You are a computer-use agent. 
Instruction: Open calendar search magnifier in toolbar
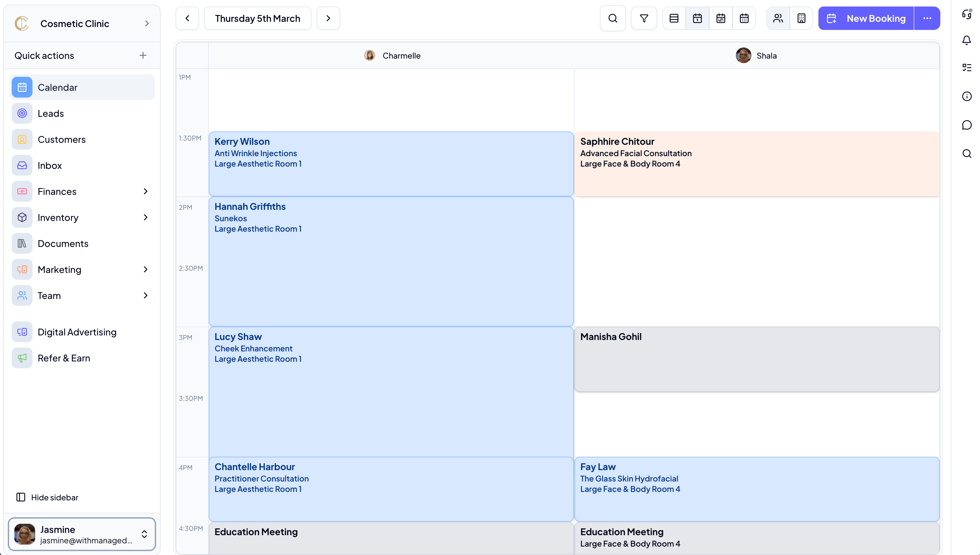coord(613,18)
